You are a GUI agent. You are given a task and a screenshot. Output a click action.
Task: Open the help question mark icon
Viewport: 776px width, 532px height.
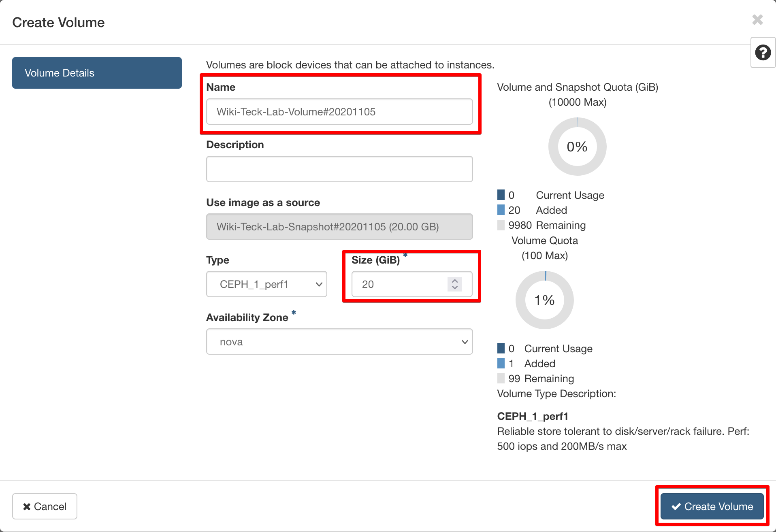point(763,53)
